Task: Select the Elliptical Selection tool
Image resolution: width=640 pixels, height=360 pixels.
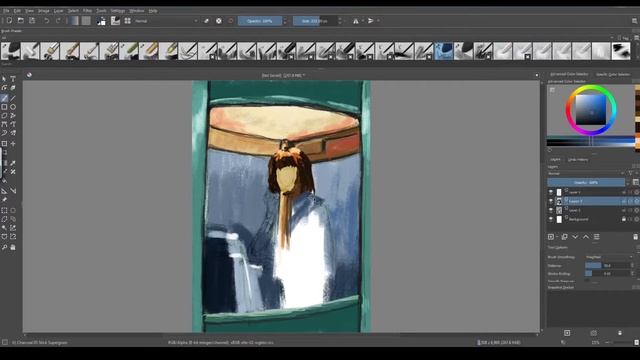Action: pos(13,211)
